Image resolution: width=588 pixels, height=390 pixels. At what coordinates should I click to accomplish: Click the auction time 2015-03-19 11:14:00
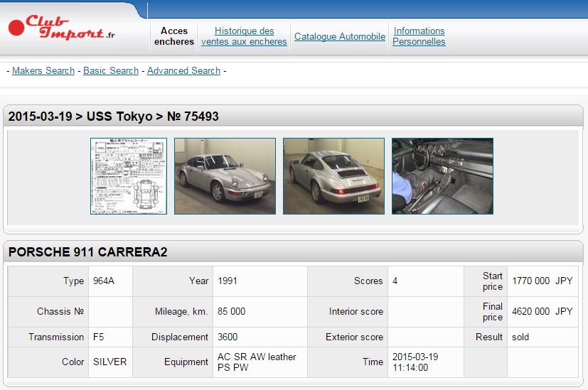coord(417,362)
